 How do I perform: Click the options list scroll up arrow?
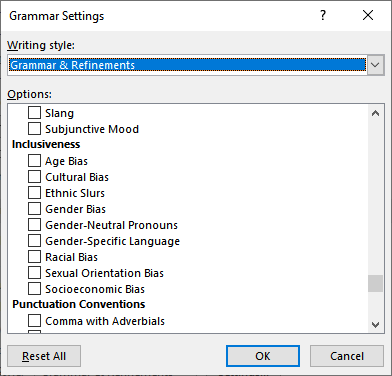coord(375,113)
